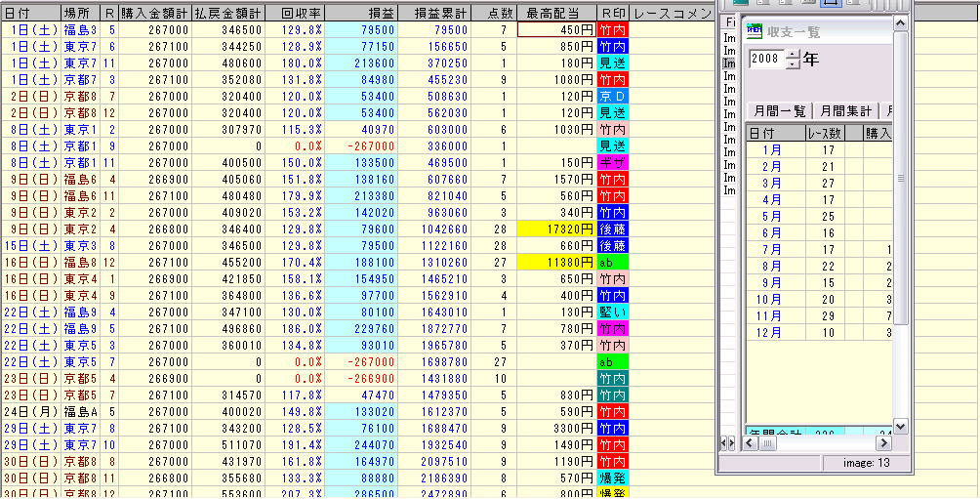Click the 2008 year input field
Viewport: 980px width, 499px height.
(765, 60)
